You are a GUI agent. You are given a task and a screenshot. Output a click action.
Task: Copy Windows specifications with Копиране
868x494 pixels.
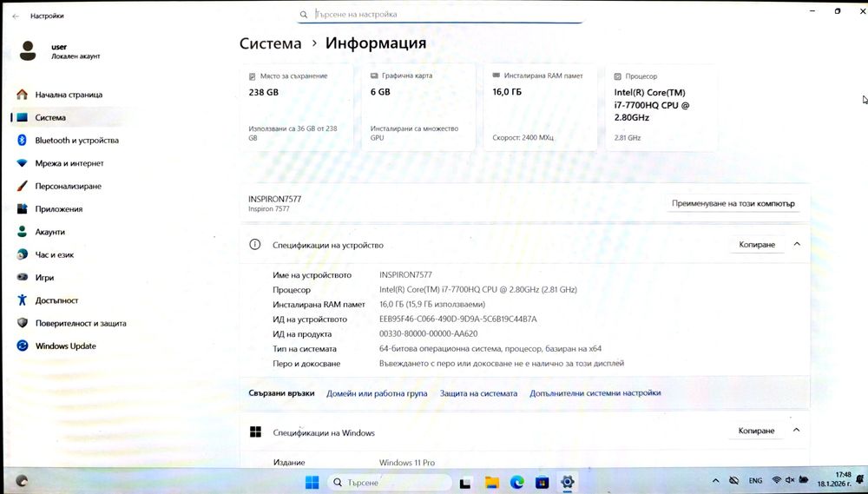[757, 431]
